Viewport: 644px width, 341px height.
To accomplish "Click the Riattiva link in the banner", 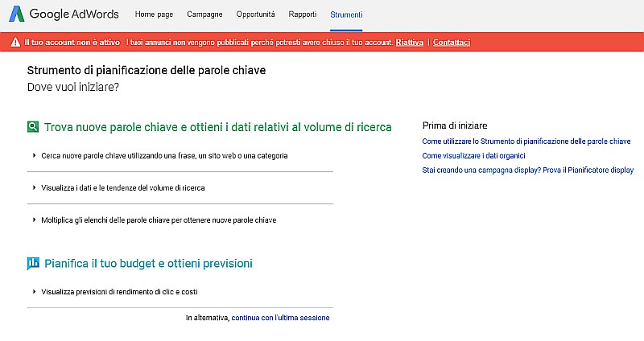I will (410, 43).
